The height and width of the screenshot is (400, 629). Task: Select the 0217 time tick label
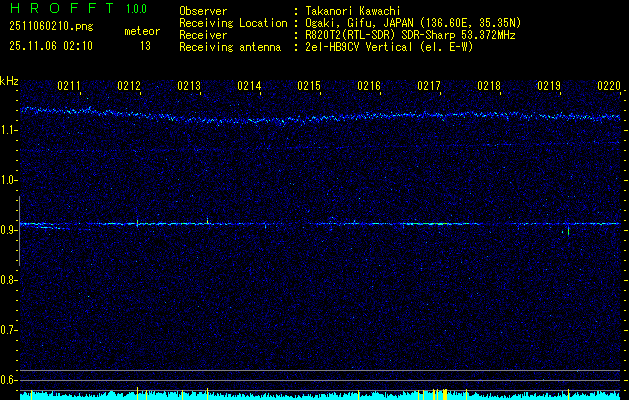[x=429, y=87]
